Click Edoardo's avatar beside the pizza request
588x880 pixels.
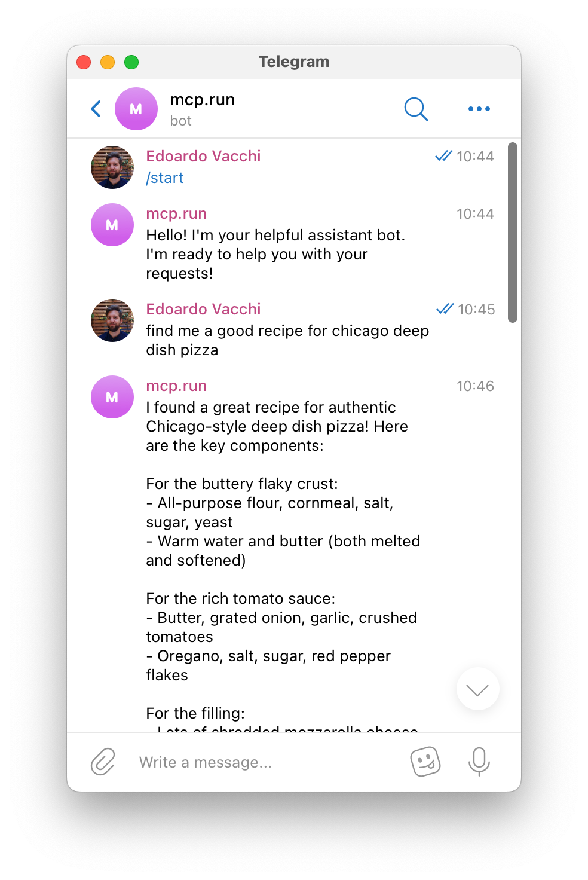(x=112, y=320)
